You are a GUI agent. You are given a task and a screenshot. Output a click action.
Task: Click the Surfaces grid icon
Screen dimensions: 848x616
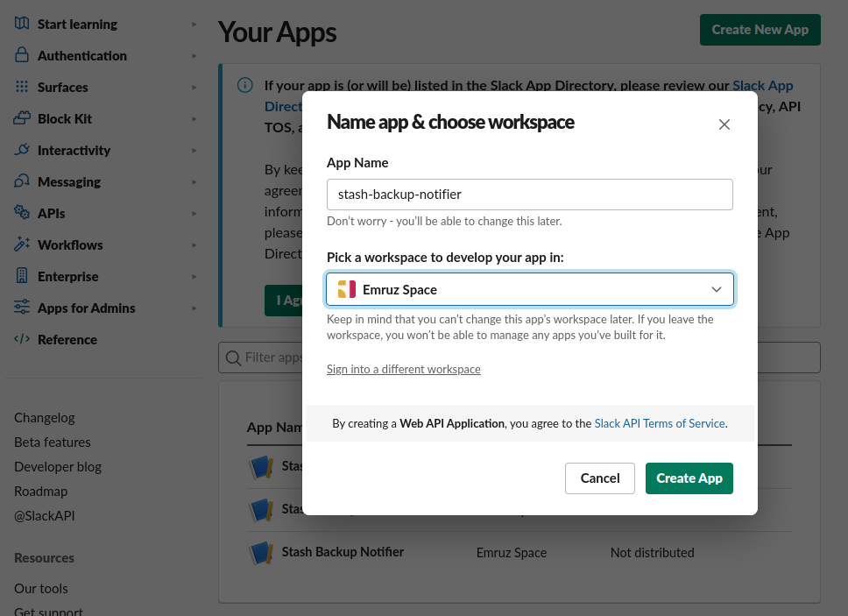(22, 87)
